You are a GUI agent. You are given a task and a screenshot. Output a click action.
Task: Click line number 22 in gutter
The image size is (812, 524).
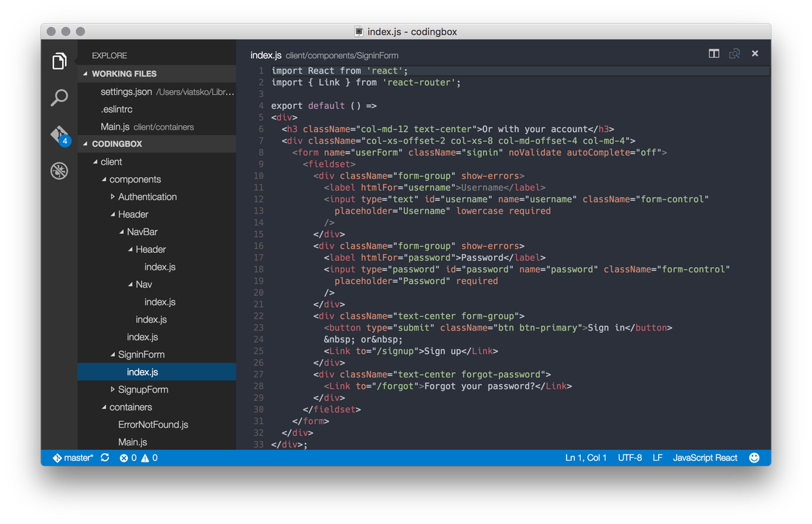click(258, 316)
